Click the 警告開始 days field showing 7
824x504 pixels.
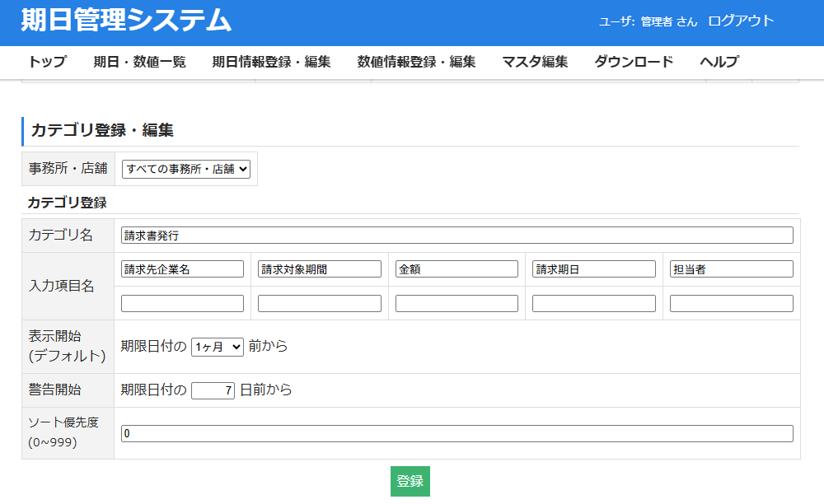pyautogui.click(x=213, y=390)
